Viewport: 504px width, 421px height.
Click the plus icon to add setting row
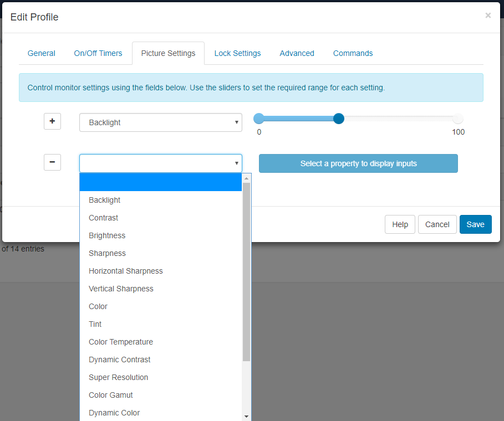pyautogui.click(x=52, y=121)
